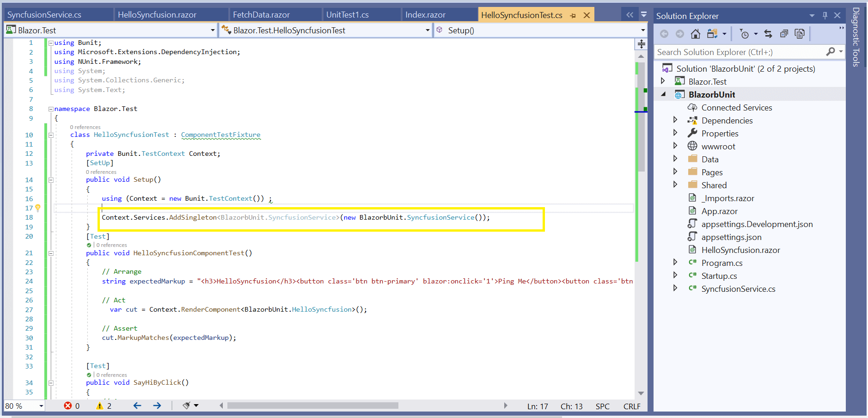
Task: Collapse the Setup method outline box
Action: coord(51,180)
